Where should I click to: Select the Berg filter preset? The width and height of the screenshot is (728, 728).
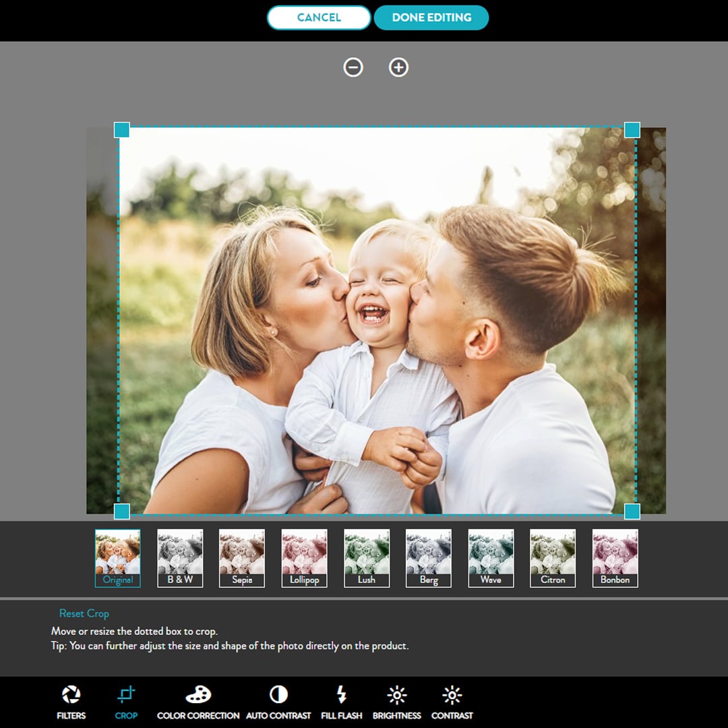[428, 558]
